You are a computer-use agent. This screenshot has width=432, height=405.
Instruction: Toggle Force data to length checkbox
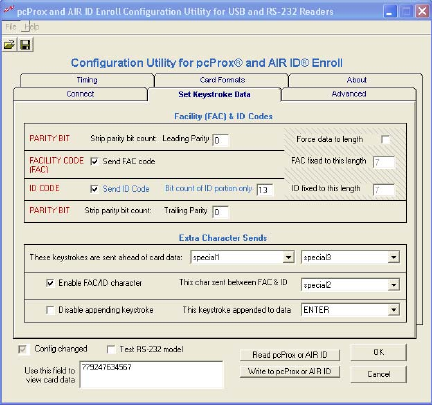(385, 139)
